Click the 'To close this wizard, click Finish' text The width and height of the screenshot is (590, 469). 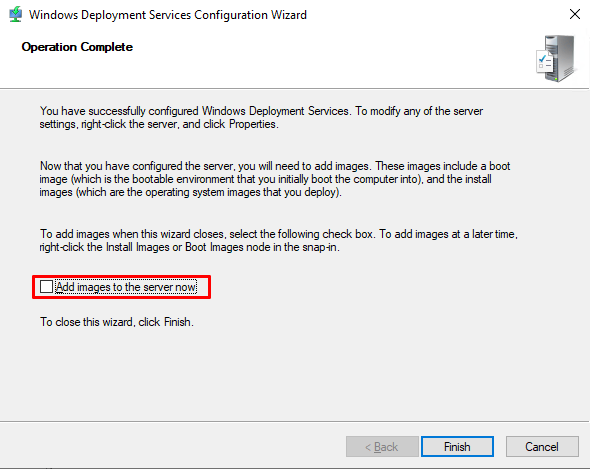point(117,322)
